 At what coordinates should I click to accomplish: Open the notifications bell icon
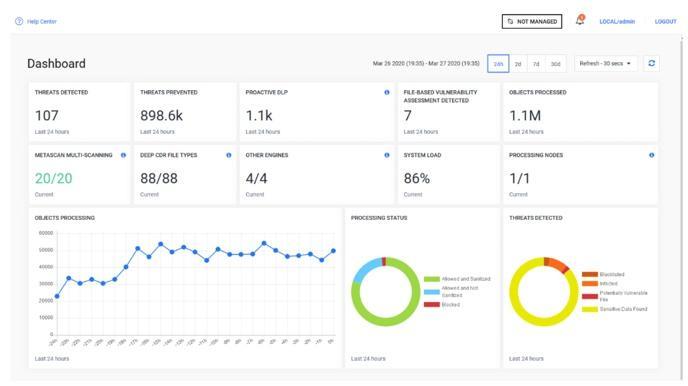pyautogui.click(x=580, y=20)
